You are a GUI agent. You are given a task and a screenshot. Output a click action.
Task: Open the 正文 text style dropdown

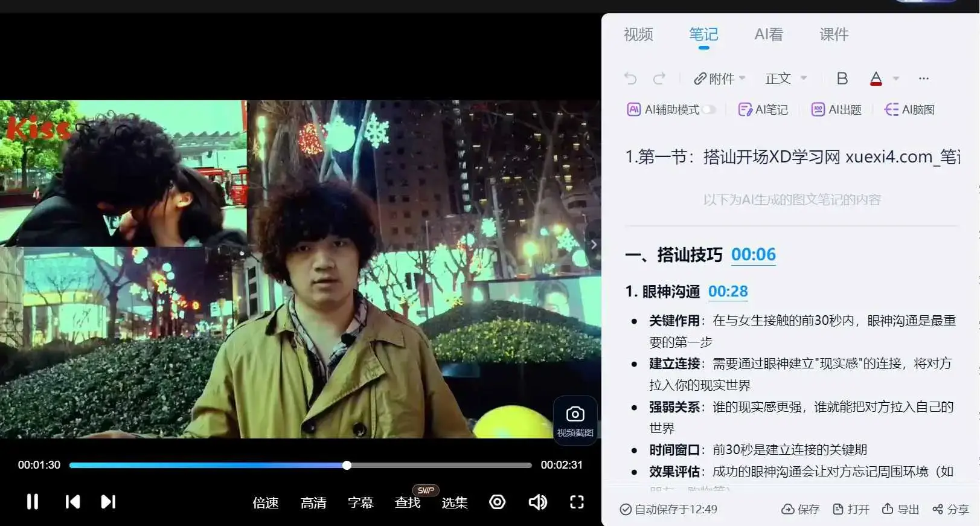786,79
